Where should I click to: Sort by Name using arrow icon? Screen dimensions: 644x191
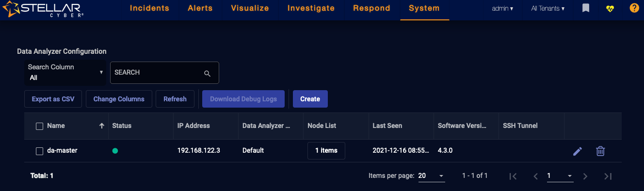[x=101, y=126]
